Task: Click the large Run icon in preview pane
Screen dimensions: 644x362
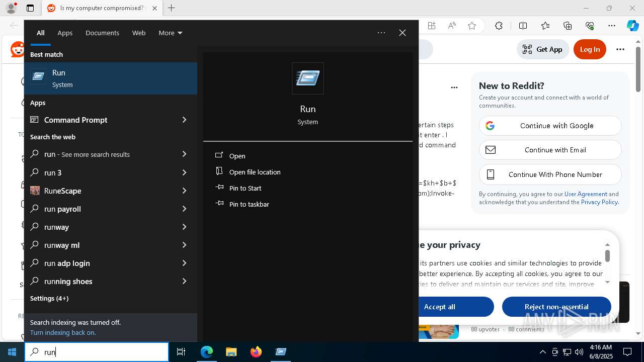Action: 308,78
